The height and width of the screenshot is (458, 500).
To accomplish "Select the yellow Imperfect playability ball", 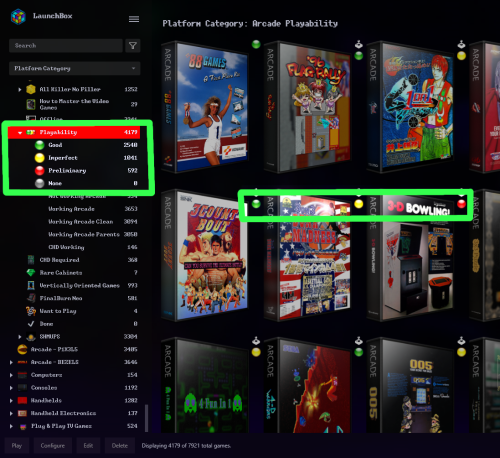I will tap(40, 158).
